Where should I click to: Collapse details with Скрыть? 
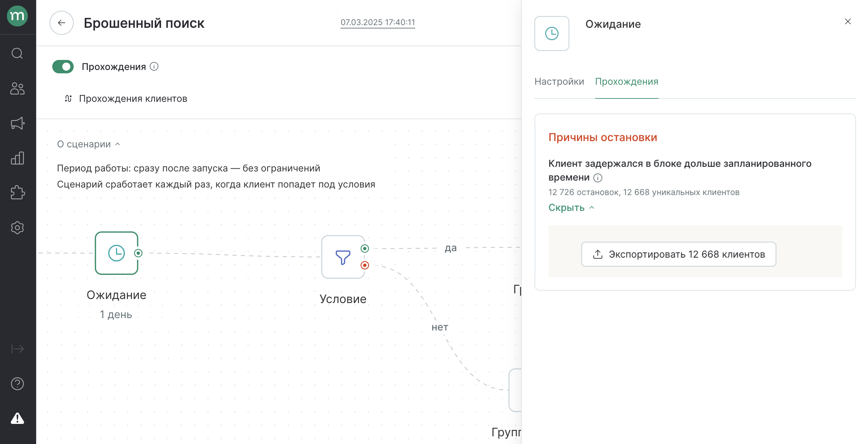click(571, 208)
